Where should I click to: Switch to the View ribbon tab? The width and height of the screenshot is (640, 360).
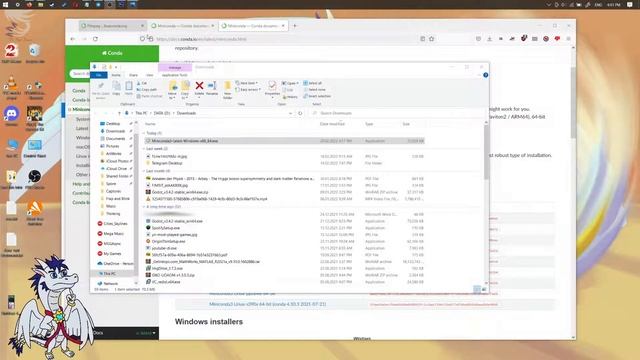tap(150, 75)
